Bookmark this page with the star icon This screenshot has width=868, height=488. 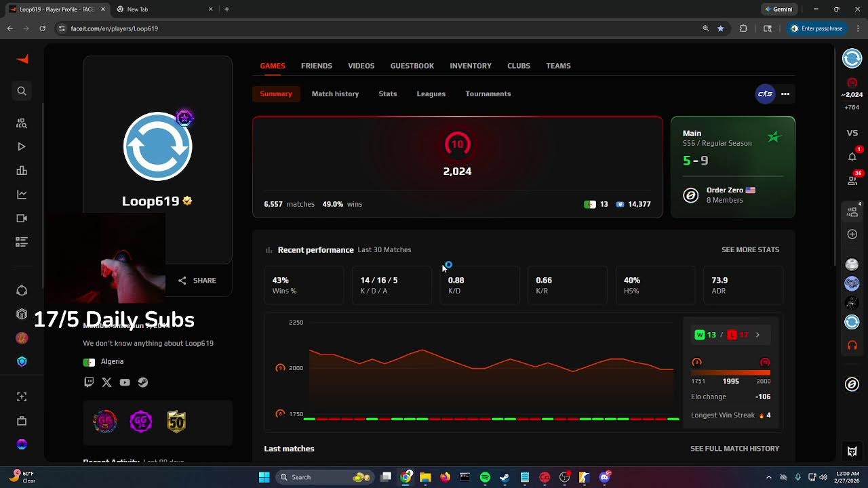coord(720,28)
